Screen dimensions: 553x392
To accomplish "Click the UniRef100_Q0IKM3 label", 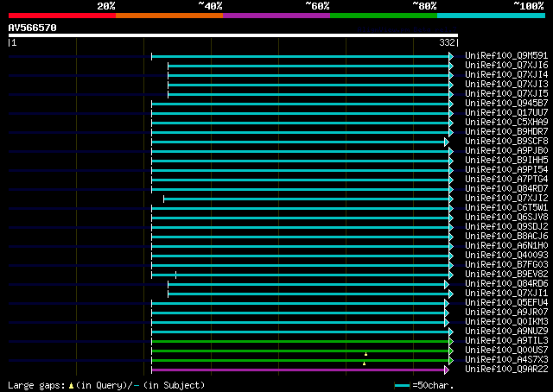I will pos(506,321).
